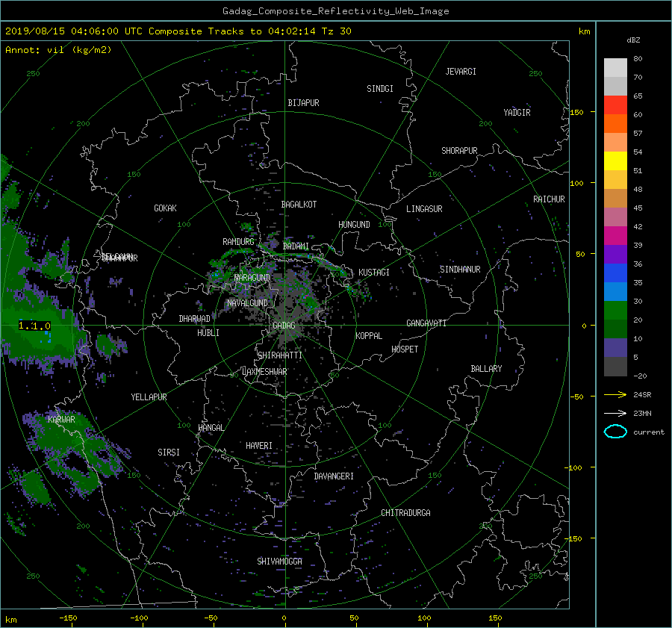Click the DAVANGERI city label
This screenshot has height=628, width=672.
point(334,476)
